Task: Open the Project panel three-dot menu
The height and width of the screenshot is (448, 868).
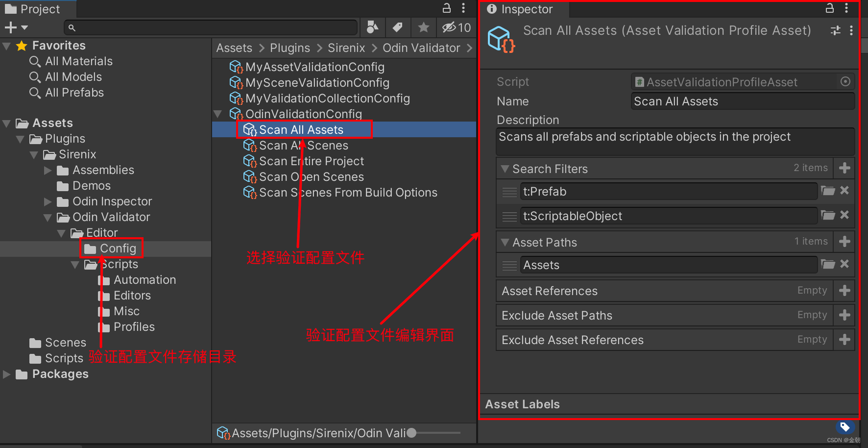Action: pyautogui.click(x=463, y=8)
